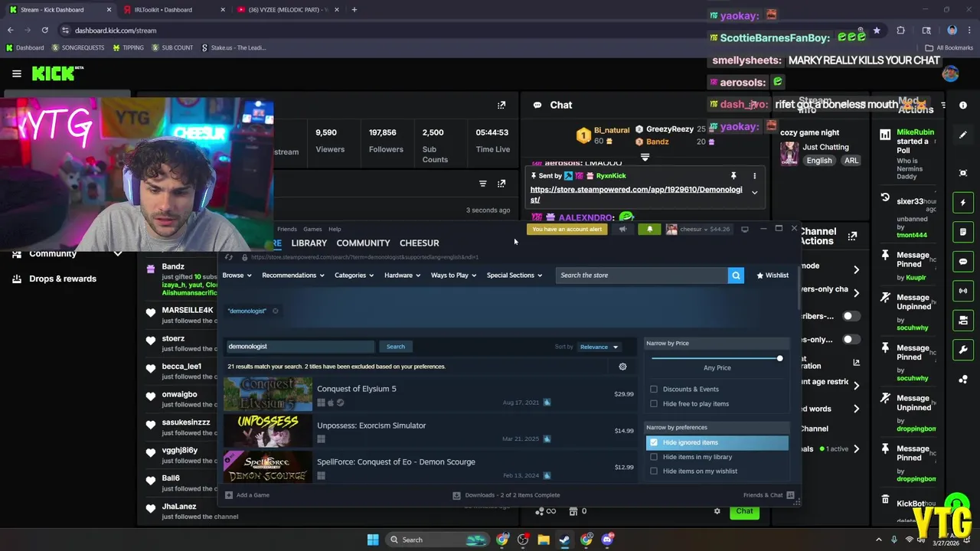
Task: Click the Steam store search magnifier button
Action: (736, 275)
